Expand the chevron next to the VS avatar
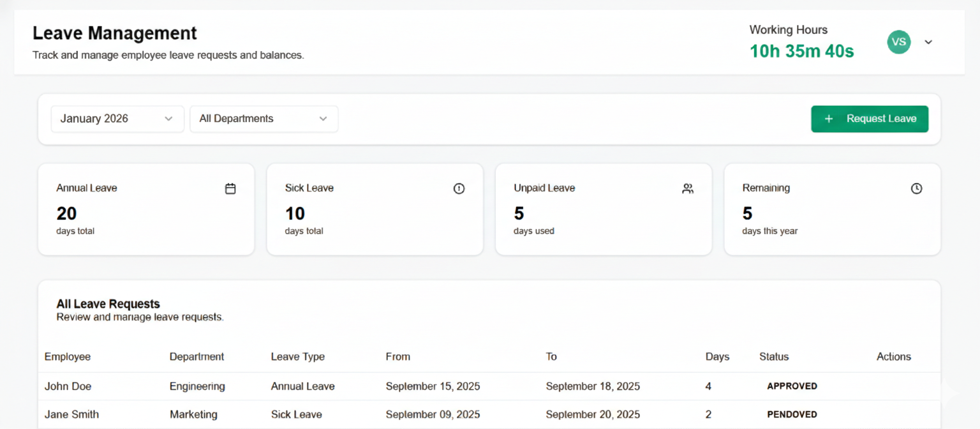Image resolution: width=980 pixels, height=429 pixels. coord(928,41)
